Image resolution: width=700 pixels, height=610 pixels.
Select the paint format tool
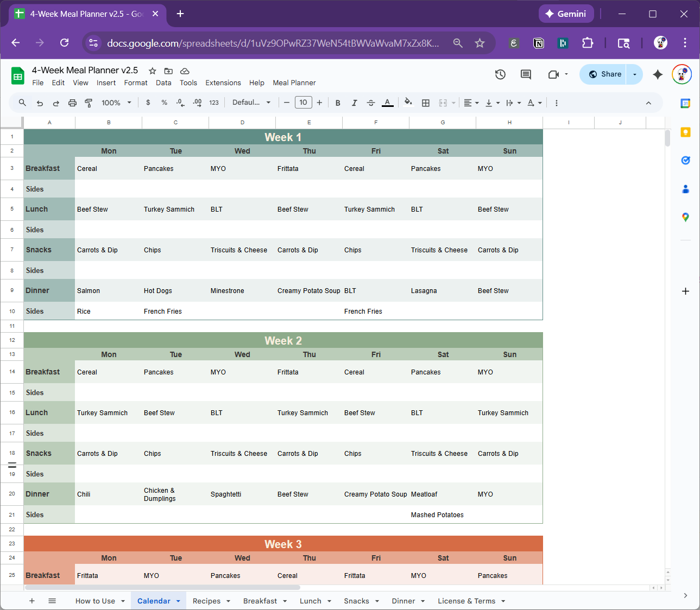tap(89, 103)
